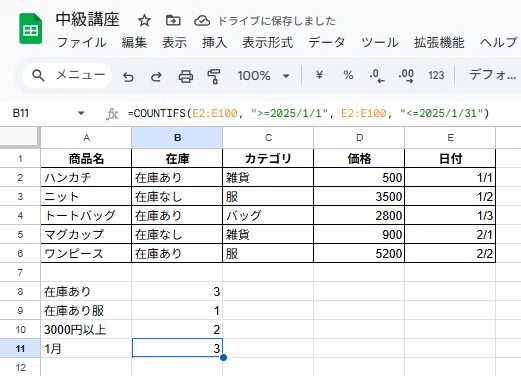The image size is (521, 376).
Task: Select the ワンピース cell
Action: 86,253
